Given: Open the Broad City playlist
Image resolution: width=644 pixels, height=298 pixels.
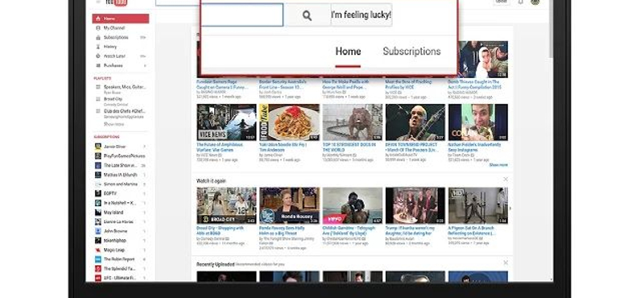Looking at the screenshot, I should click(x=113, y=99).
